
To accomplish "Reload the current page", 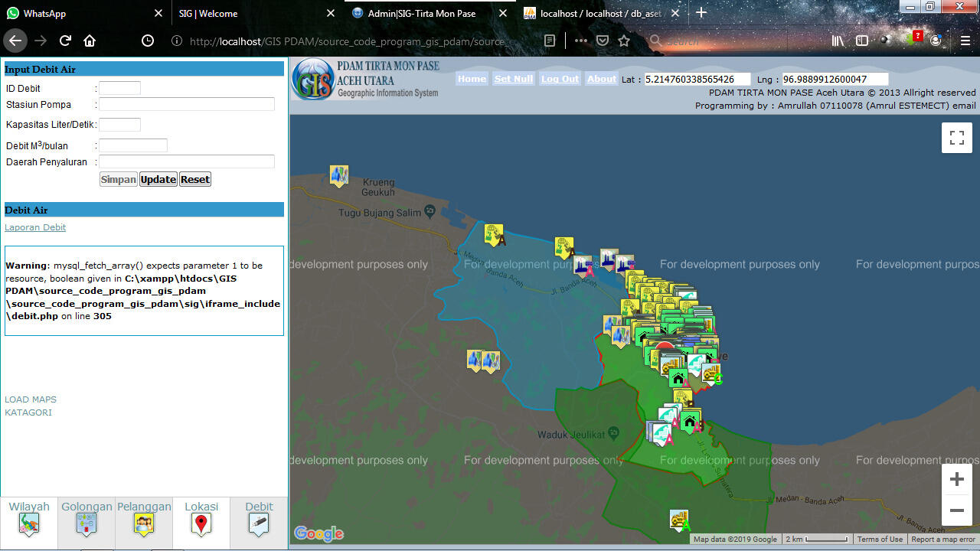I will (65, 41).
